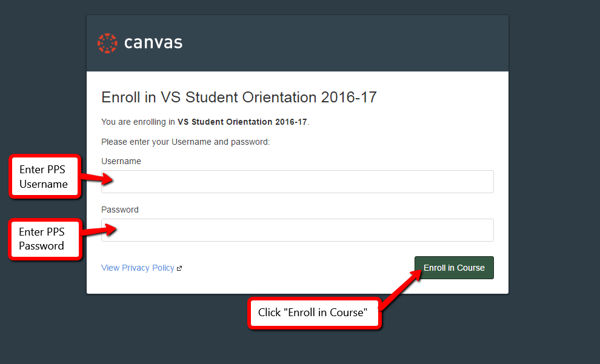Click the Enroll in Course button
Image resolution: width=600 pixels, height=364 pixels.
click(454, 268)
